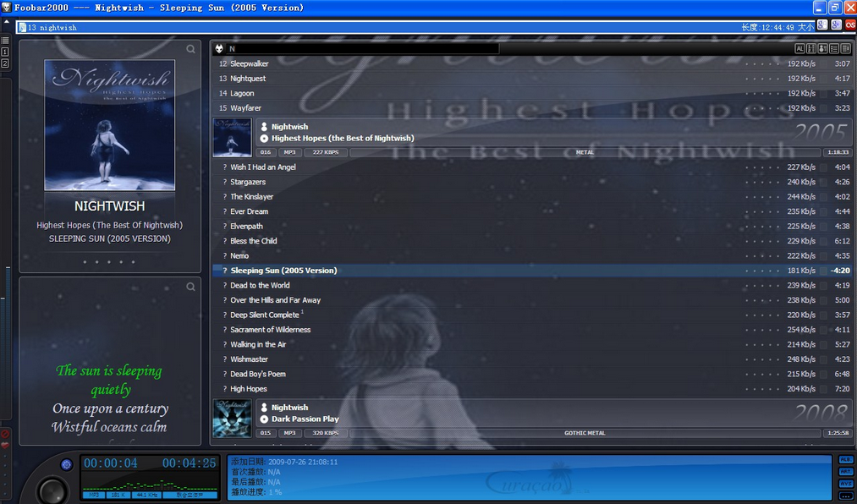Click the Foobar2000 icon in the title bar
The width and height of the screenshot is (857, 504).
click(7, 7)
